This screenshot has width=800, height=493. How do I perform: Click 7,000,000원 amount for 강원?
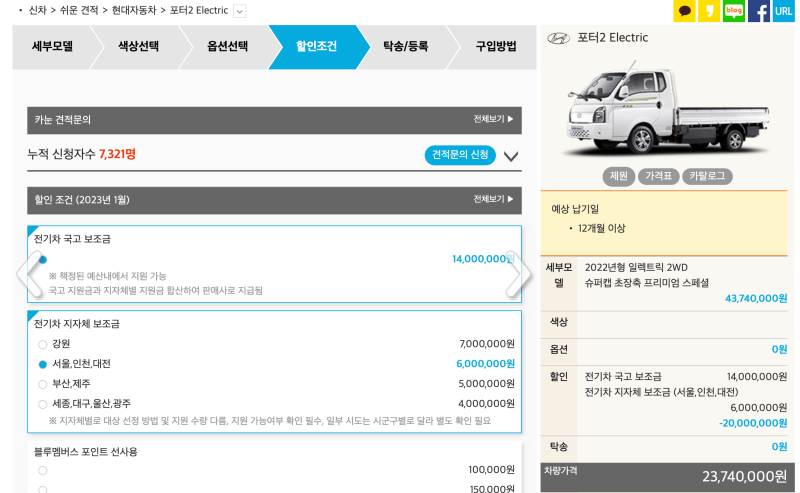click(487, 344)
